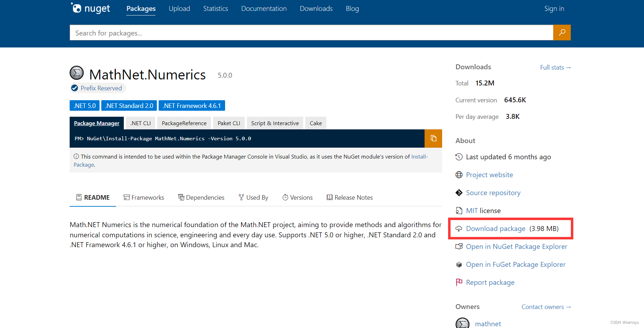Click the NuGet logo in the header
The width and height of the screenshot is (644, 328).
pos(90,8)
